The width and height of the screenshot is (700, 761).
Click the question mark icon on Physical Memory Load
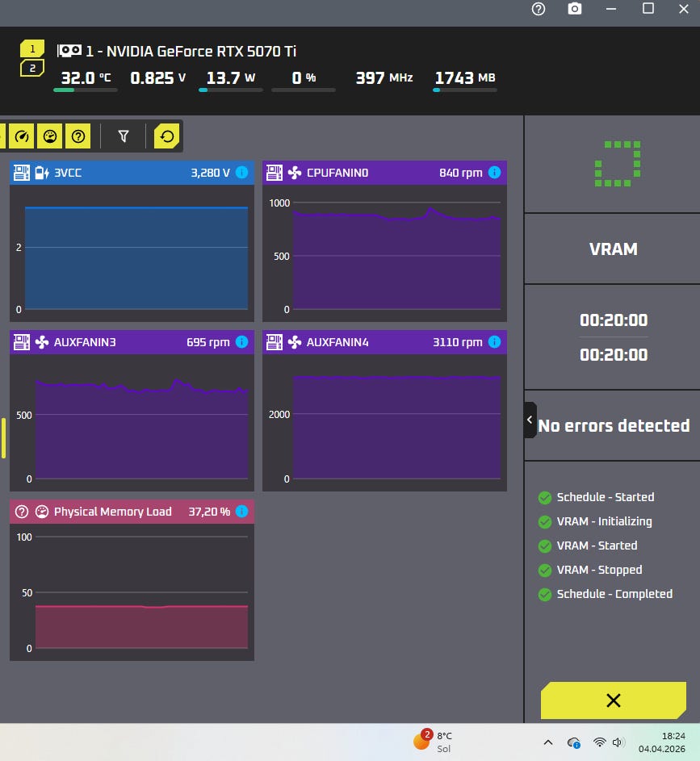click(x=21, y=512)
